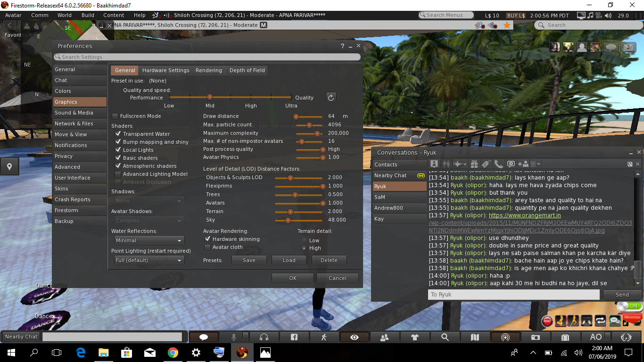Click the Max. particle count slider
This screenshot has width=644, height=362.
[x=309, y=125]
